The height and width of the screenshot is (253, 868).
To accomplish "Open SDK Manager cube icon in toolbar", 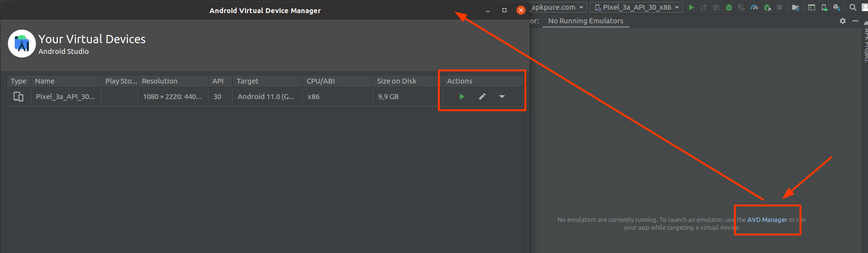I will pyautogui.click(x=837, y=7).
